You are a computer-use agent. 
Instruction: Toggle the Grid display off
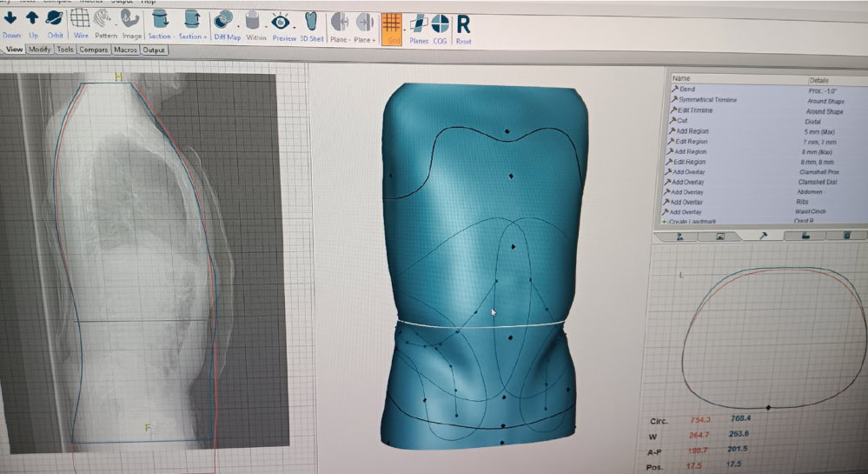coord(393,21)
